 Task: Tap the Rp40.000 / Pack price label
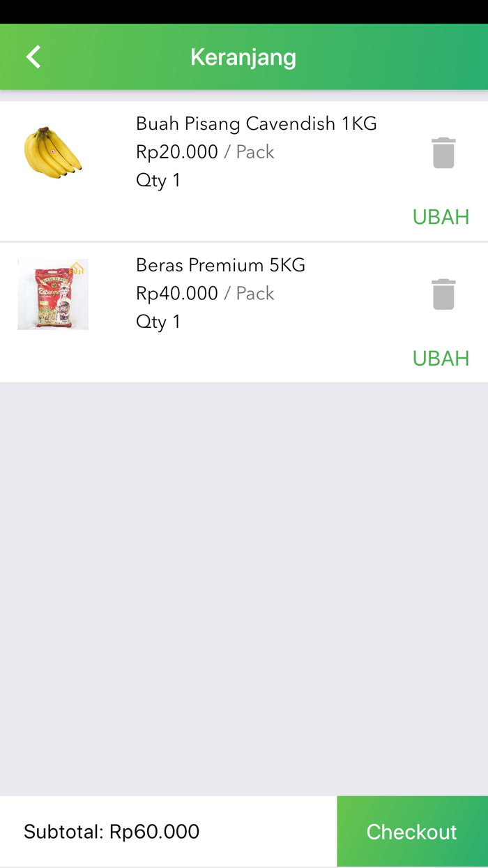pos(205,293)
